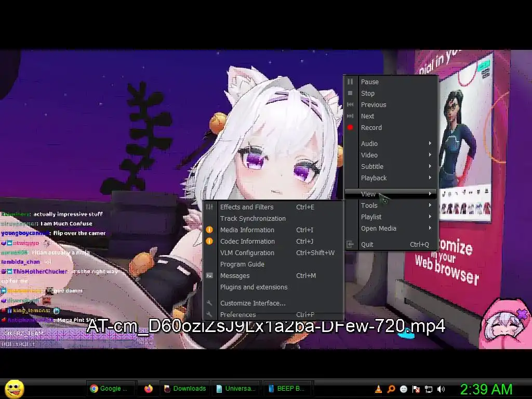Expand the Video submenu
The image size is (532, 399).
click(391, 155)
